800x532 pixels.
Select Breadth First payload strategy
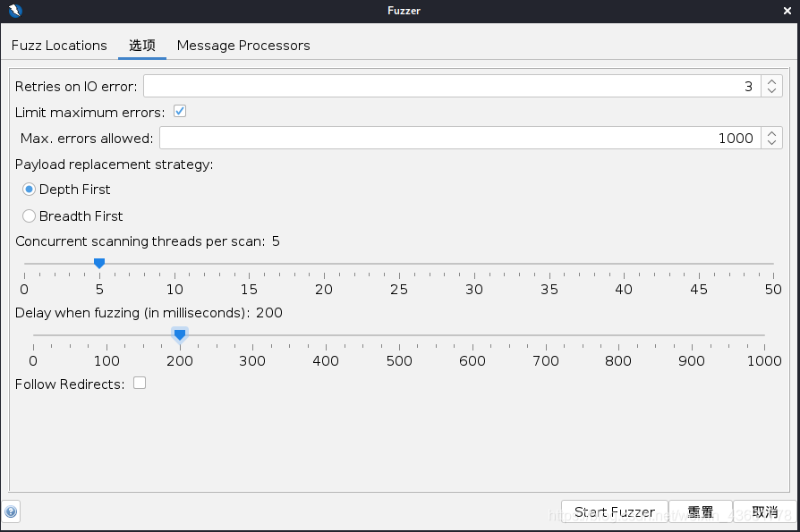29,216
